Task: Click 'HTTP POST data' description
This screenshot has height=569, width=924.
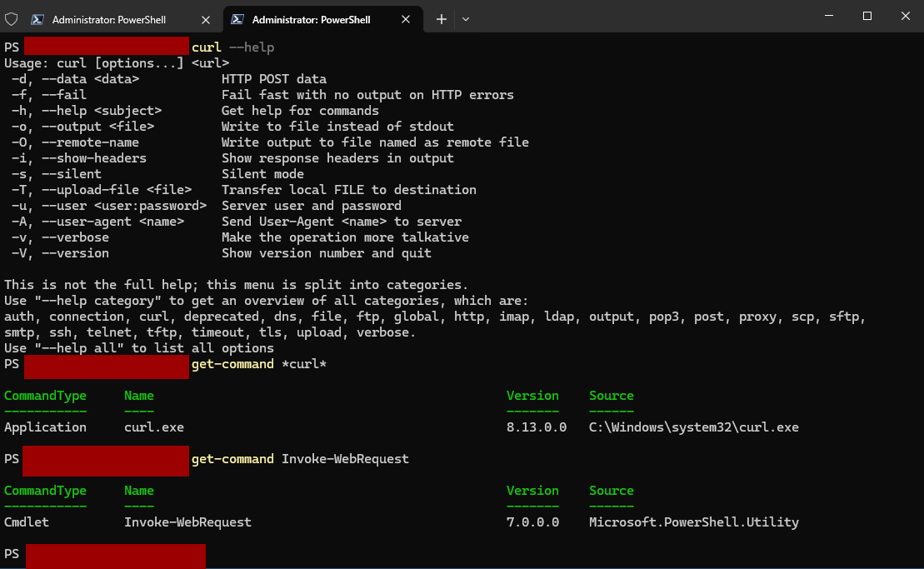Action: (274, 79)
